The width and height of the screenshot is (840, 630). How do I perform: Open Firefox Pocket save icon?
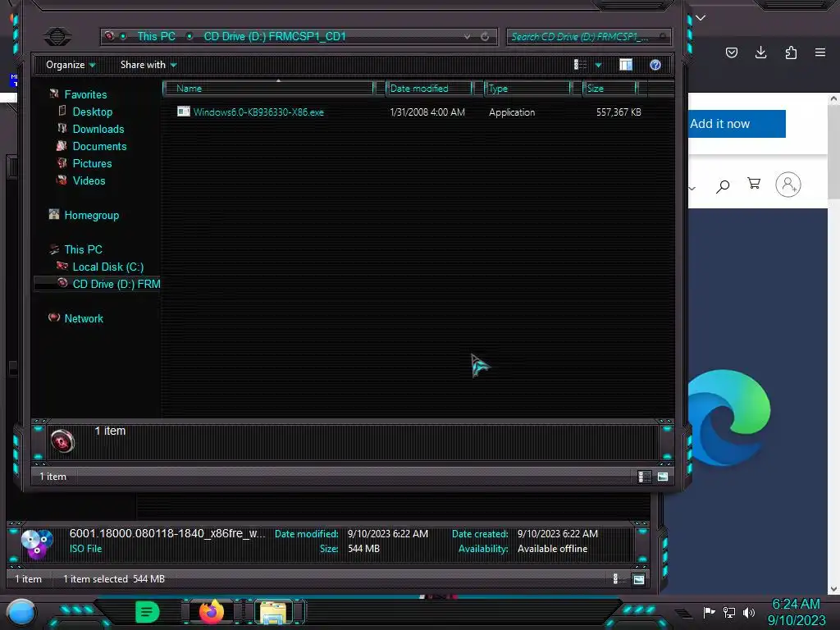click(731, 52)
